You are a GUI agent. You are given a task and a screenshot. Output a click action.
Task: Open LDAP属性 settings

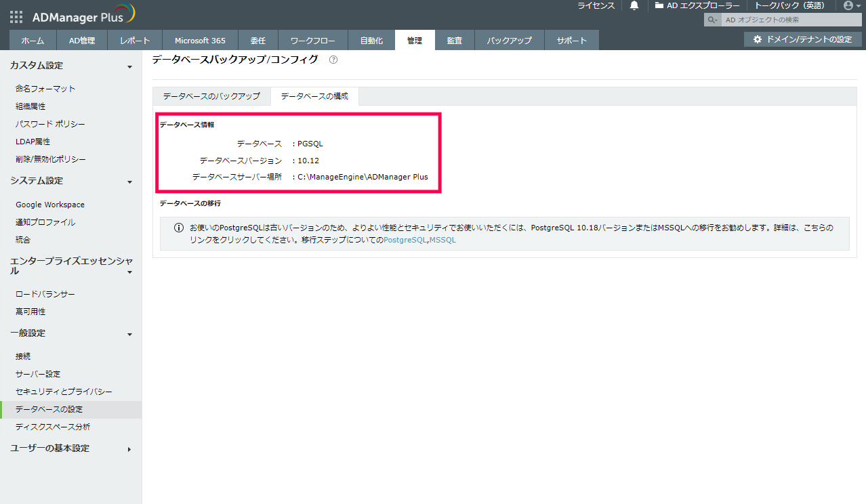point(33,142)
